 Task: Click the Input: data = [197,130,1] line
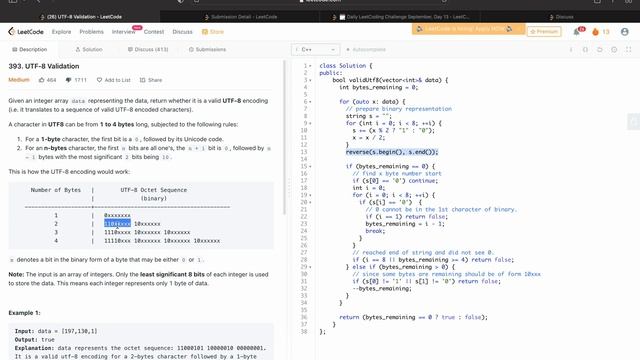[56, 331]
